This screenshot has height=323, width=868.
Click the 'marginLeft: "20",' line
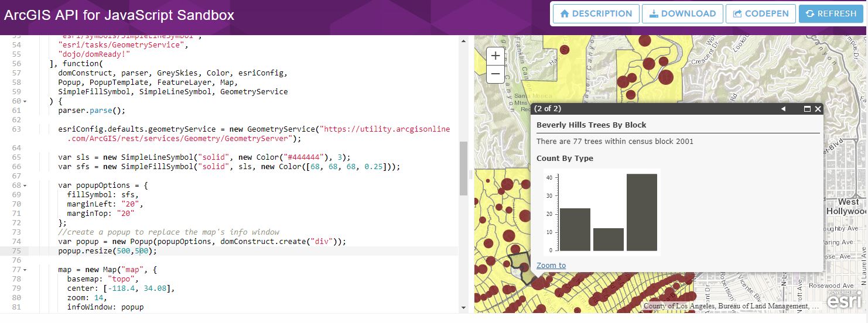[105, 204]
